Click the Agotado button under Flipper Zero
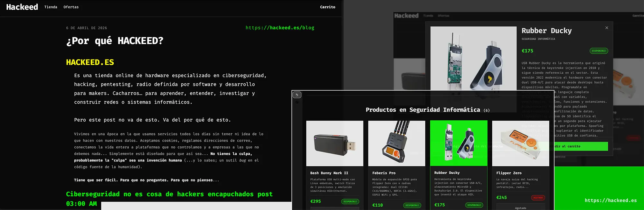This screenshot has width=644, height=210. (x=520, y=207)
